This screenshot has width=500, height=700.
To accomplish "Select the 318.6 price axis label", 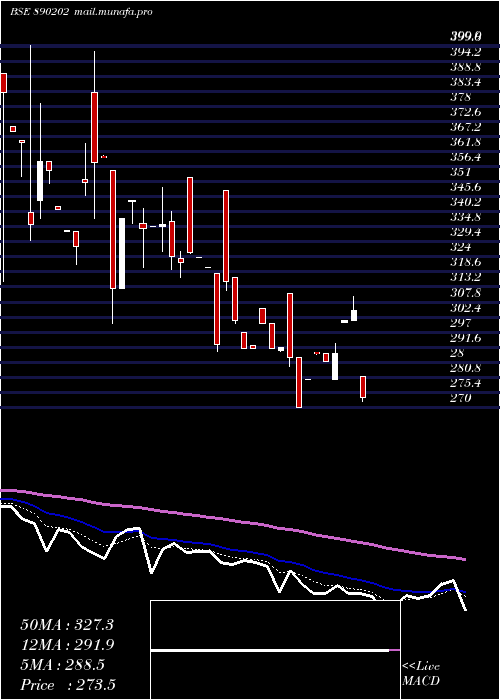I will pos(465,262).
